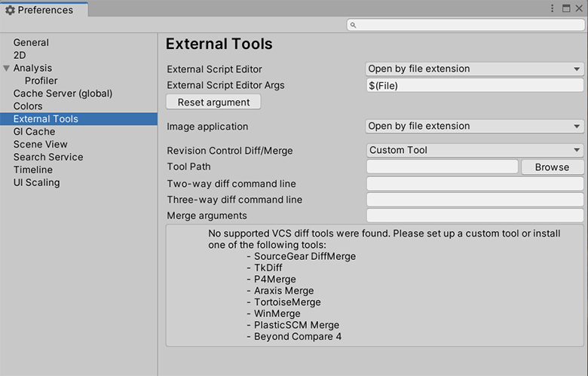Click the Preferences gear tab

44,10
